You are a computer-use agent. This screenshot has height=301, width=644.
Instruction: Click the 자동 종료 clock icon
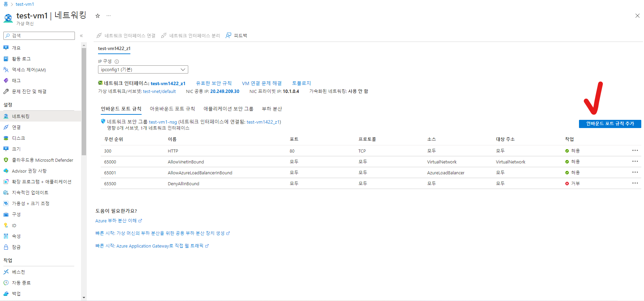(6, 283)
